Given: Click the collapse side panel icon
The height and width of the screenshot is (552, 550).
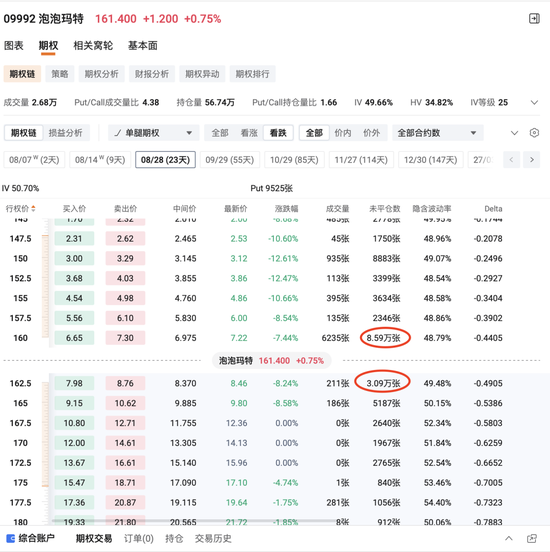Looking at the screenshot, I should (x=534, y=18).
